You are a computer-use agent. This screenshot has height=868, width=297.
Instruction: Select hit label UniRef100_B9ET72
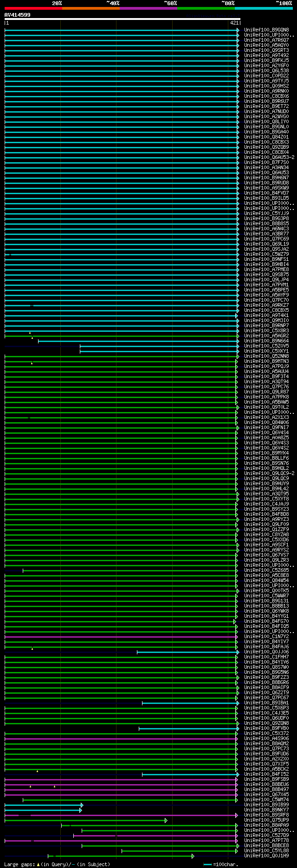point(266,107)
